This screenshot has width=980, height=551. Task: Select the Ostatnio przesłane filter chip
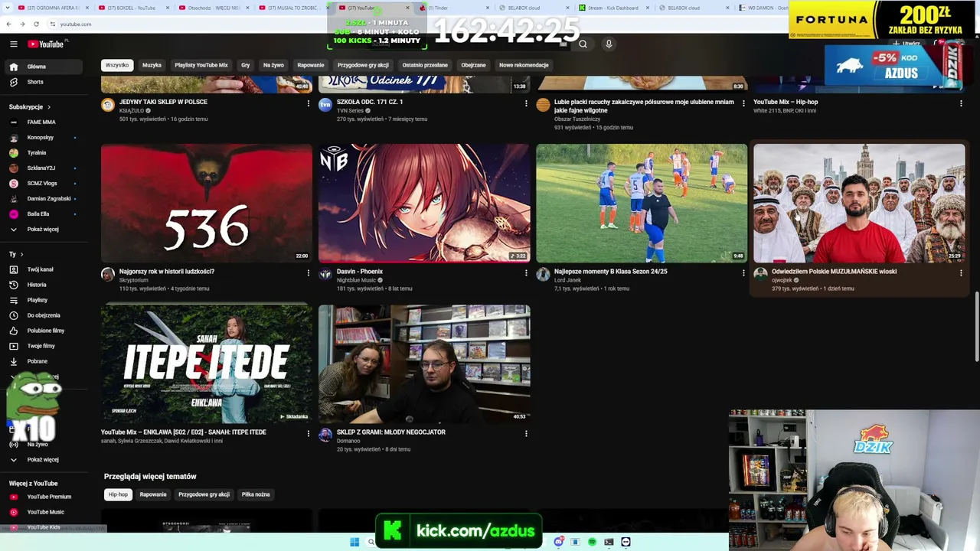click(x=425, y=65)
